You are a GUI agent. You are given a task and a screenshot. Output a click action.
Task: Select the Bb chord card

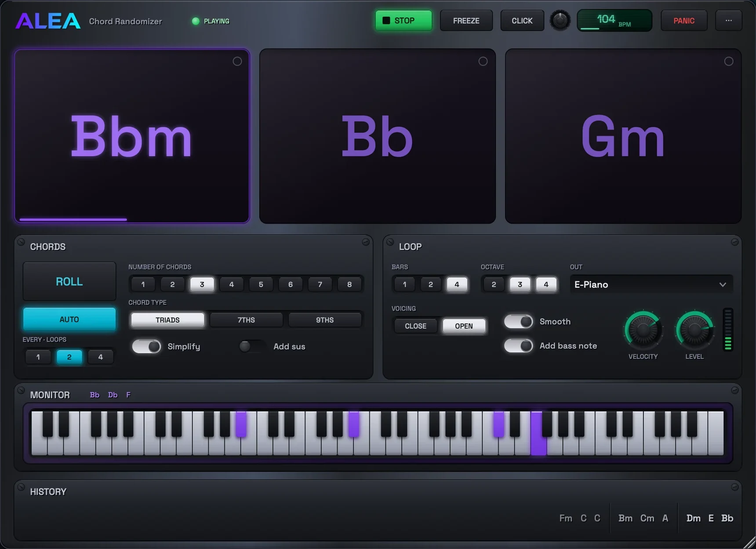pyautogui.click(x=378, y=136)
